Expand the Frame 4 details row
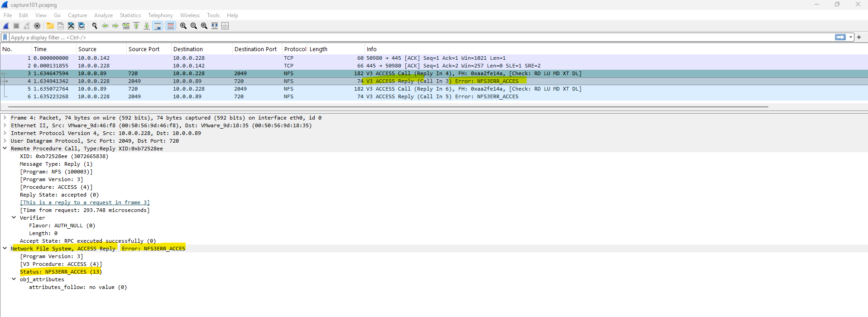The image size is (868, 317). click(5, 118)
